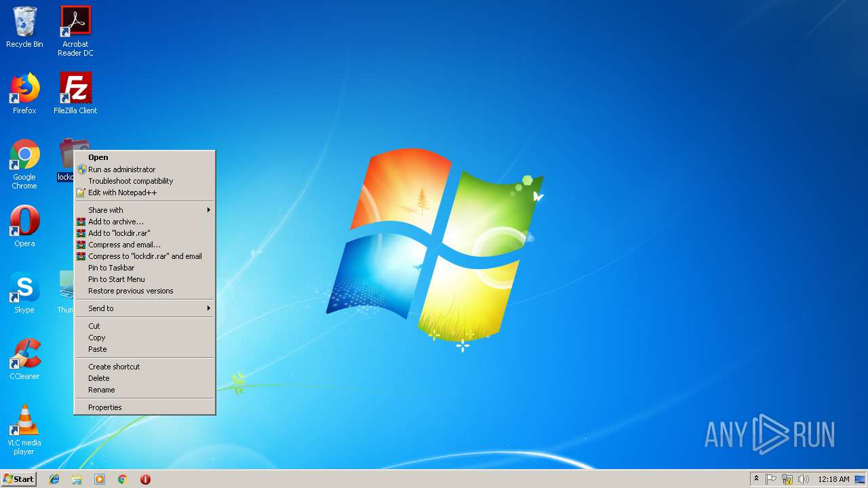Select the lockdir desktop icon

point(66,159)
